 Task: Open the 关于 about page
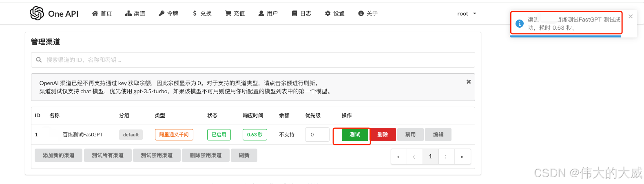click(x=368, y=13)
